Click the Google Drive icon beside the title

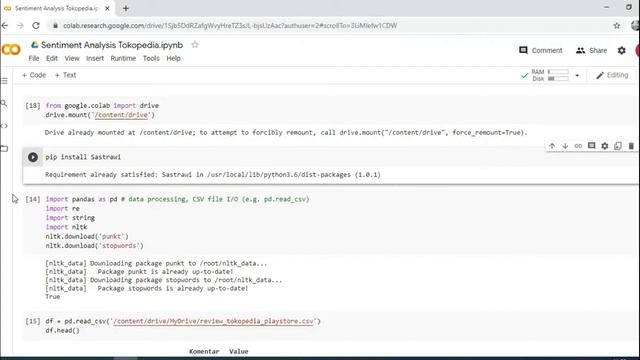[35, 45]
